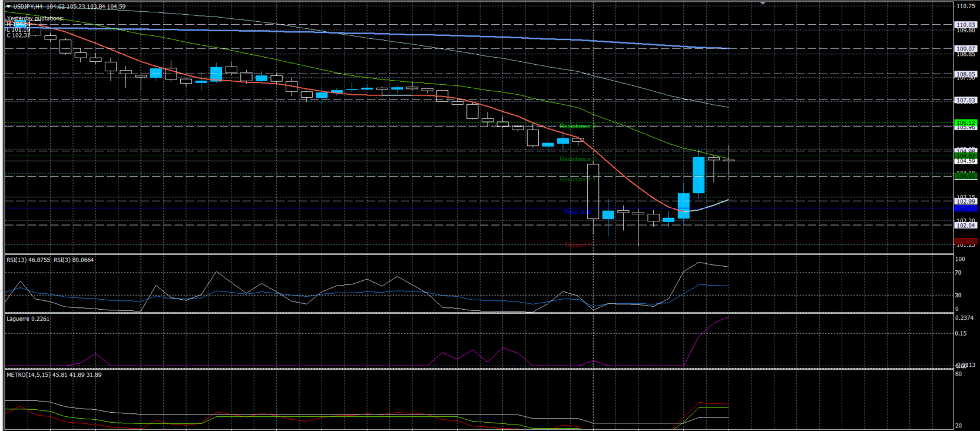
Task: Click the current price 104.59 tag
Action: coord(965,161)
